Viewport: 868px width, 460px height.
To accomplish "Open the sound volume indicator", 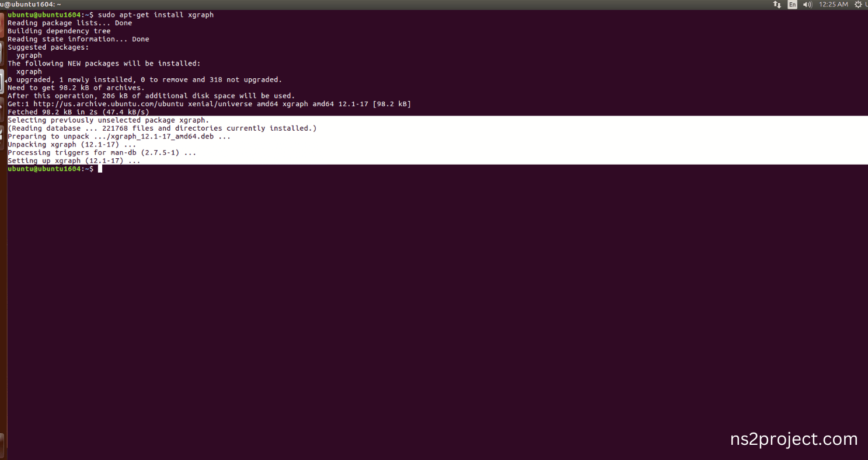I will tap(808, 4).
